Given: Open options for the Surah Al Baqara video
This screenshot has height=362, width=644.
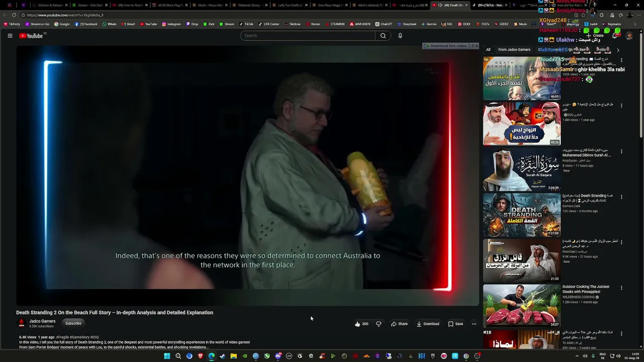Looking at the screenshot, I should click(x=621, y=151).
